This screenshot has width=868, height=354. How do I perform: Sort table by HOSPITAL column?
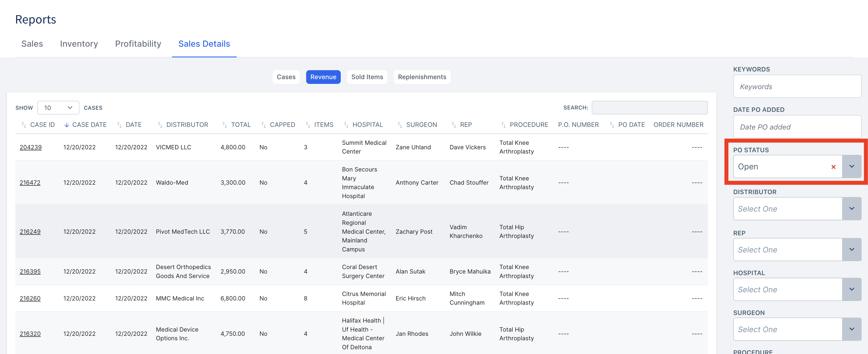coord(363,125)
